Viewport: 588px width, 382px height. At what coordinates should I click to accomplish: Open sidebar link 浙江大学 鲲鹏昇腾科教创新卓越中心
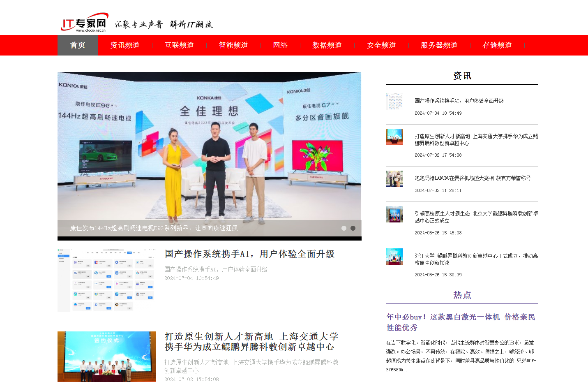pos(476,259)
